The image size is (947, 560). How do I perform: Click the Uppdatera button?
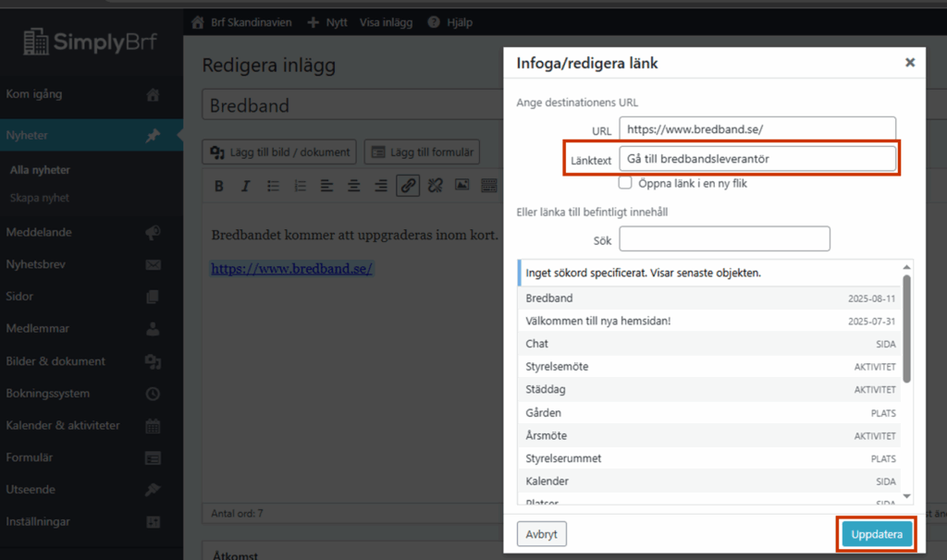pyautogui.click(x=877, y=534)
